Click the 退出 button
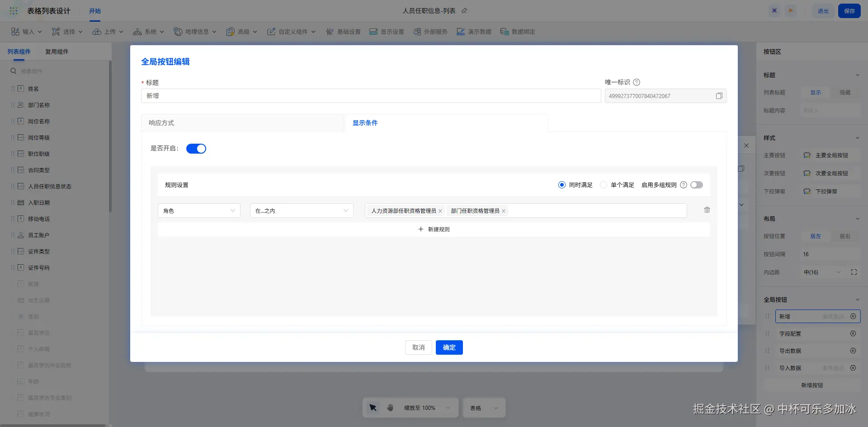868x427 pixels. click(823, 11)
